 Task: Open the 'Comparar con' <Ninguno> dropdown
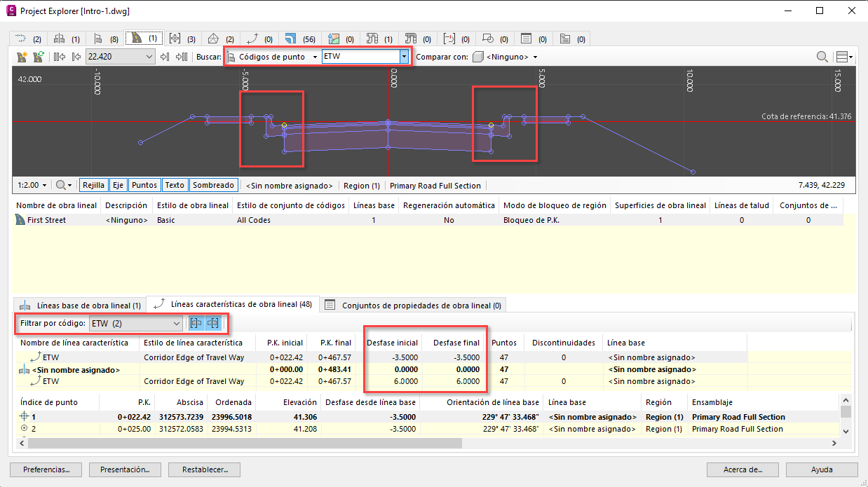pyautogui.click(x=506, y=57)
